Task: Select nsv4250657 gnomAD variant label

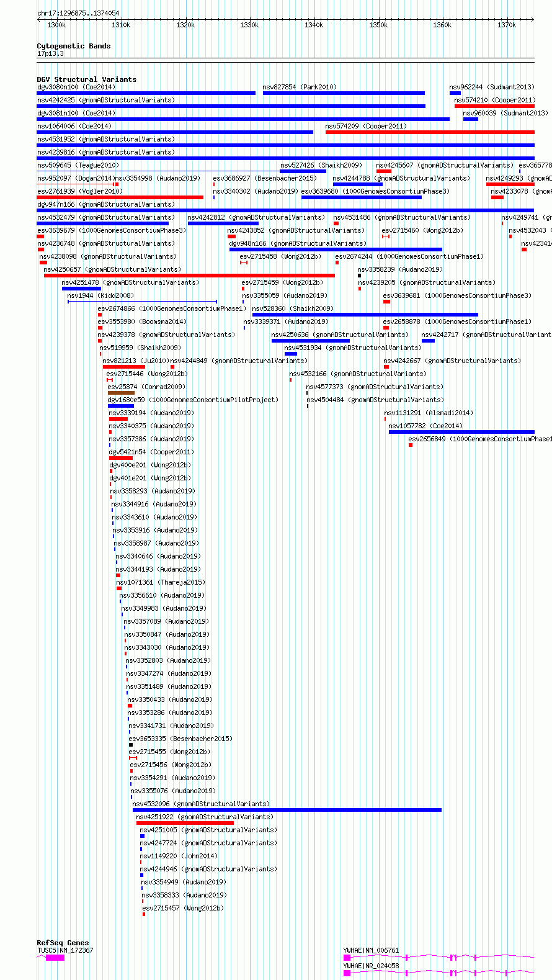Action: point(112,269)
